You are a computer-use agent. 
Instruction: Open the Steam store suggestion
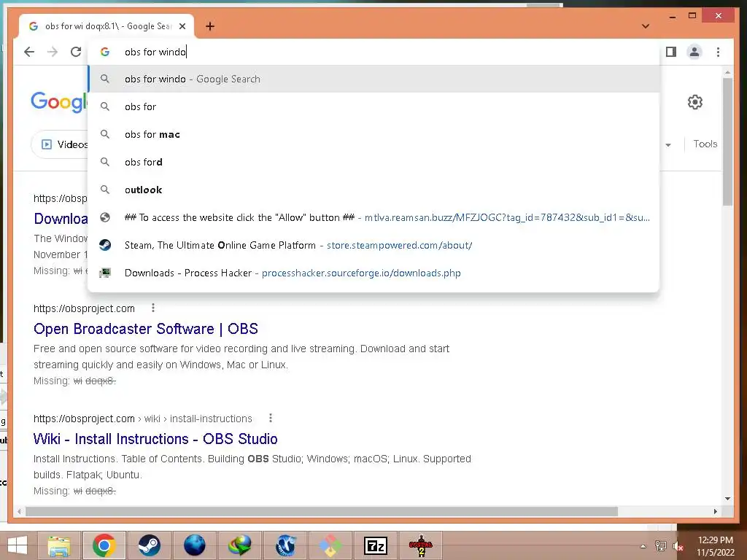374,245
